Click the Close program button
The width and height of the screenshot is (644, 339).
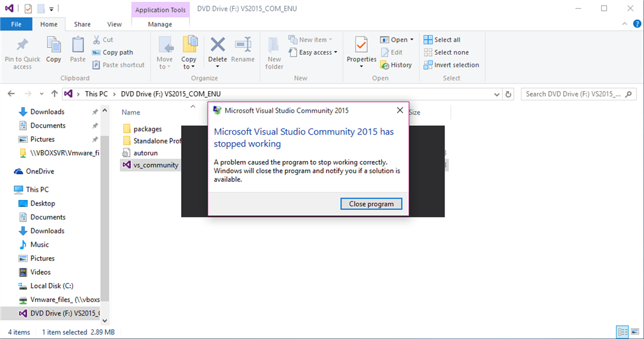[371, 204]
